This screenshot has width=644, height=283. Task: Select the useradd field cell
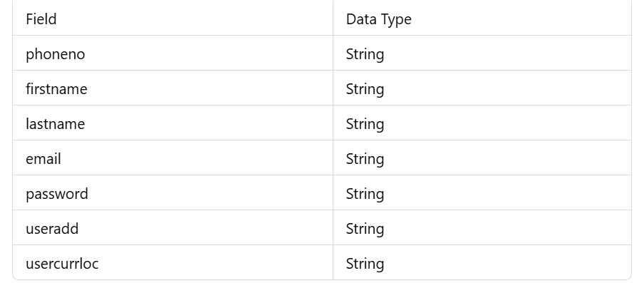172,227
